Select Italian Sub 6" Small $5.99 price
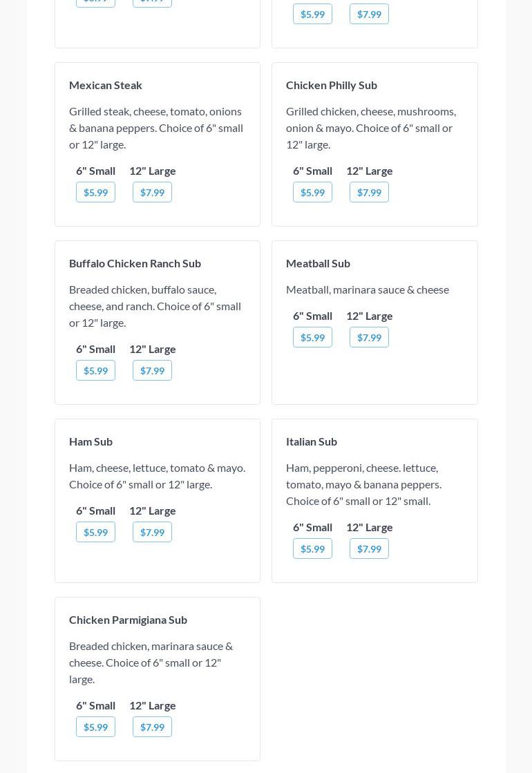Image resolution: width=532 pixels, height=773 pixels. pyautogui.click(x=312, y=548)
